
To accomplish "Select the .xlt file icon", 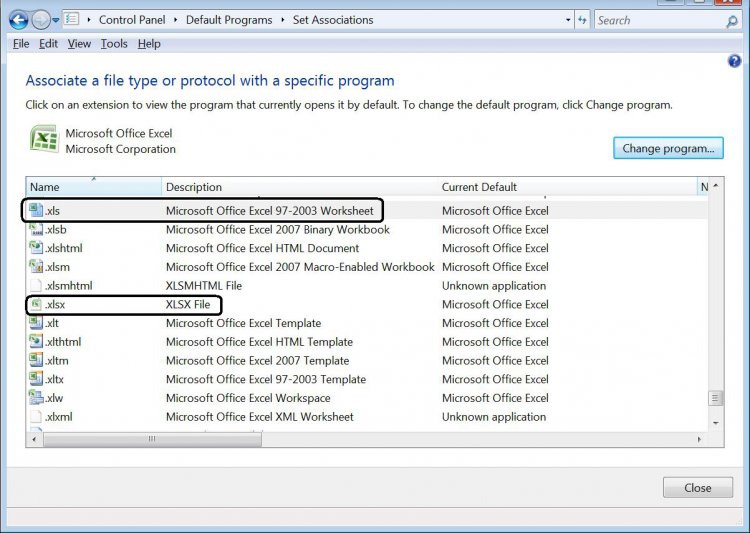I will tap(36, 322).
